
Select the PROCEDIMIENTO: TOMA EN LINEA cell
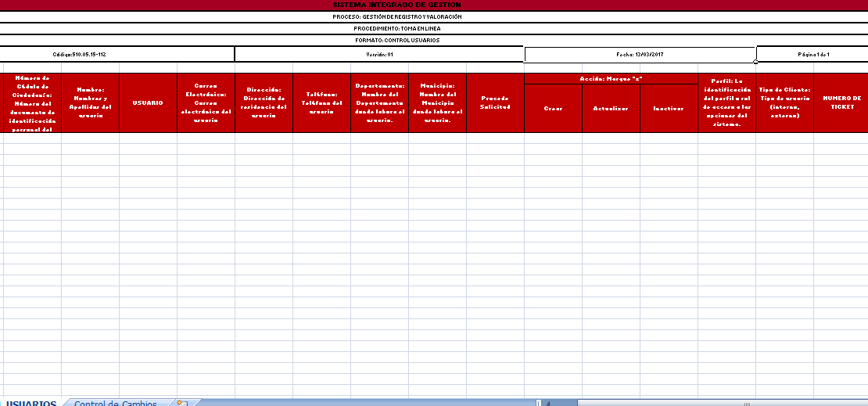(x=434, y=28)
